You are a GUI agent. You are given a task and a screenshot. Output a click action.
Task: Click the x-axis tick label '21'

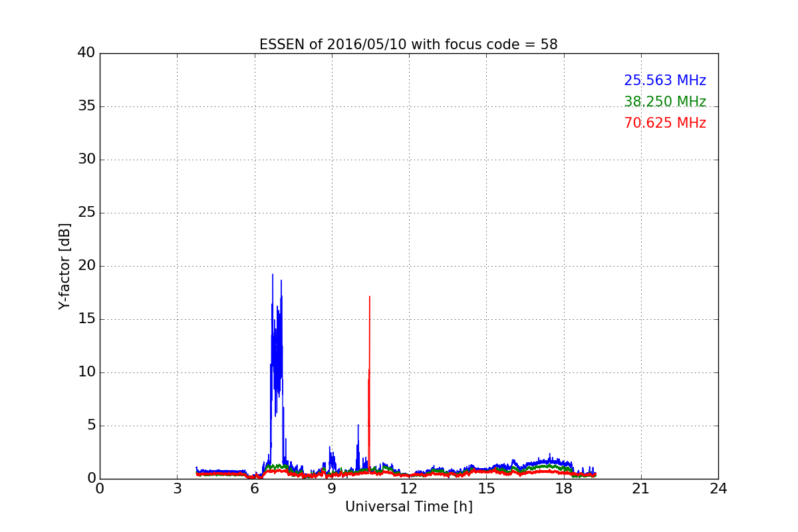pos(641,489)
